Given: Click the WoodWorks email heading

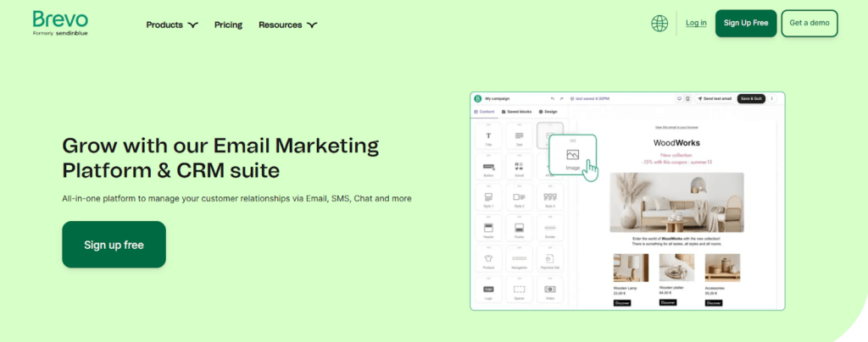Looking at the screenshot, I should (676, 142).
